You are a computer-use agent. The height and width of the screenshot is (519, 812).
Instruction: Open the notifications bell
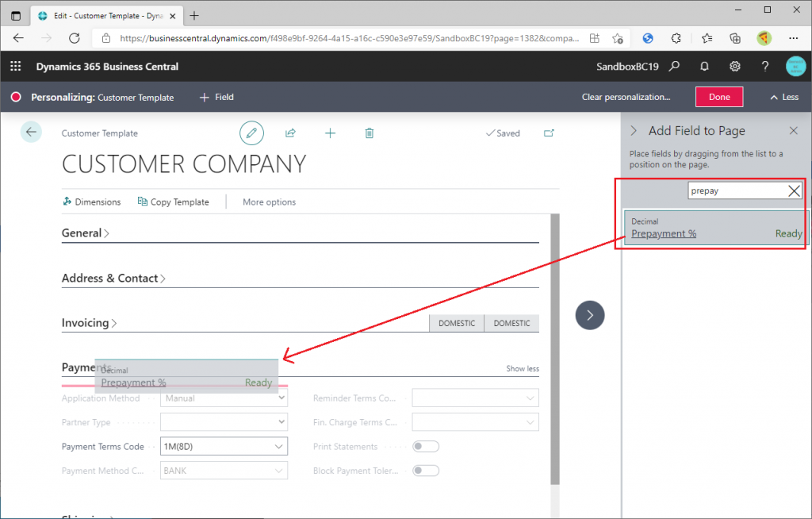click(704, 67)
